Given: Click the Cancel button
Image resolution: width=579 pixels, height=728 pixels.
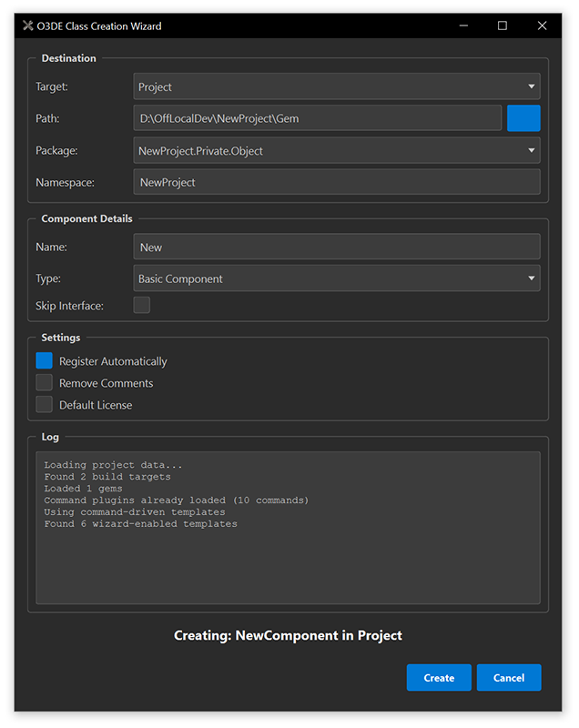Looking at the screenshot, I should (x=509, y=677).
